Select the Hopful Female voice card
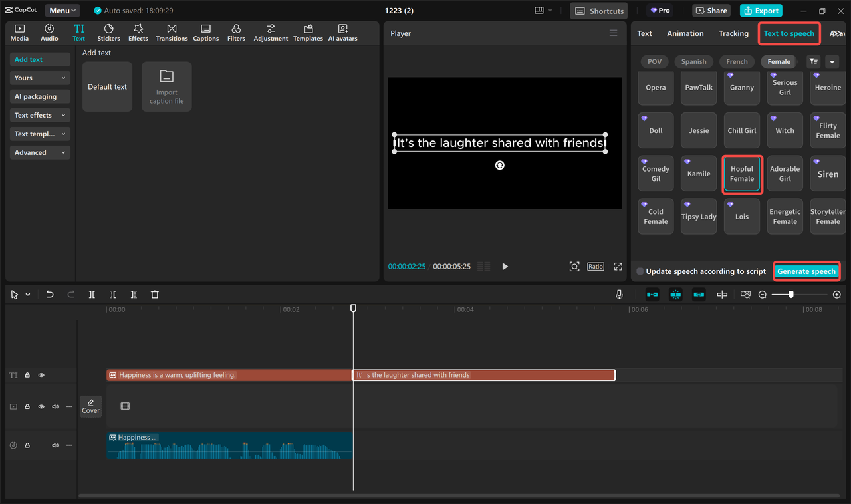851x504 pixels. [741, 174]
